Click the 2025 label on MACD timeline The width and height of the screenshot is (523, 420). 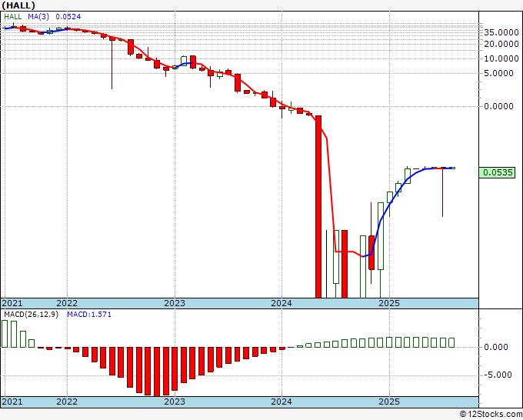tap(389, 402)
